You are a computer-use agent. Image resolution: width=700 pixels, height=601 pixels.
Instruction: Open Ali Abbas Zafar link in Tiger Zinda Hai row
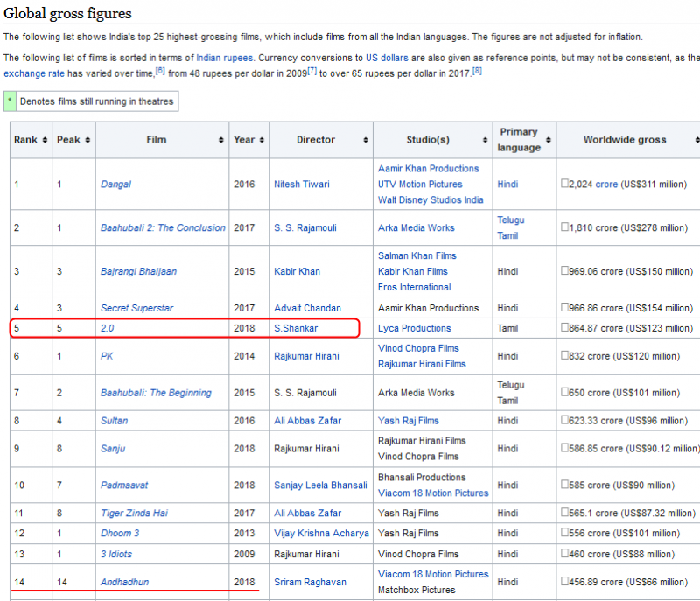pyautogui.click(x=308, y=514)
